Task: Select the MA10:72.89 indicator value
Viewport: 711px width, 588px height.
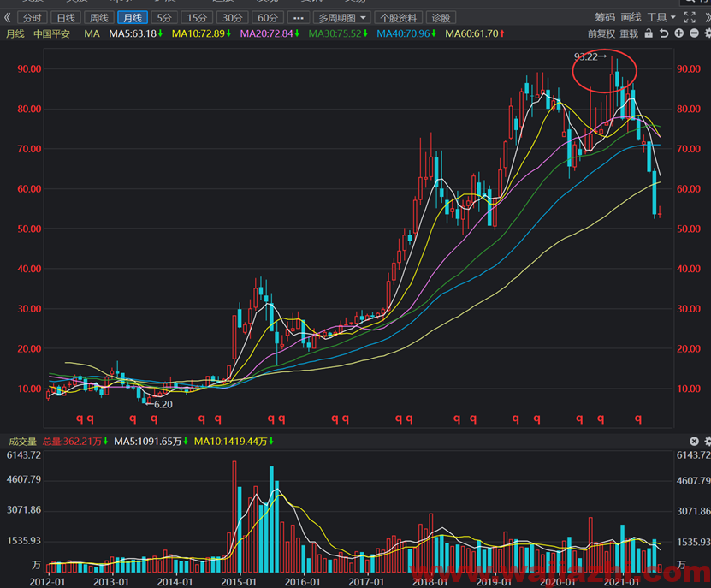Action: tap(201, 33)
